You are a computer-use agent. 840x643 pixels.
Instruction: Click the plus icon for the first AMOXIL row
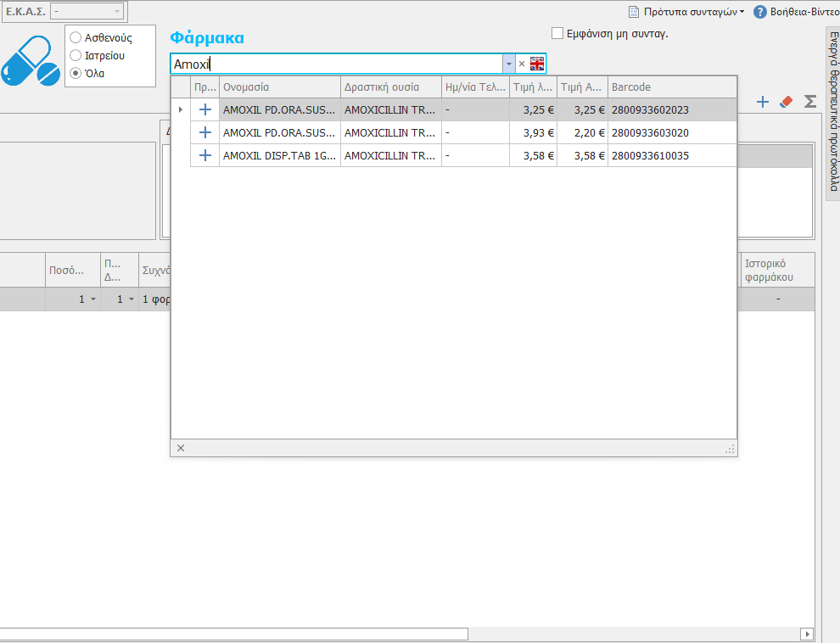click(204, 109)
